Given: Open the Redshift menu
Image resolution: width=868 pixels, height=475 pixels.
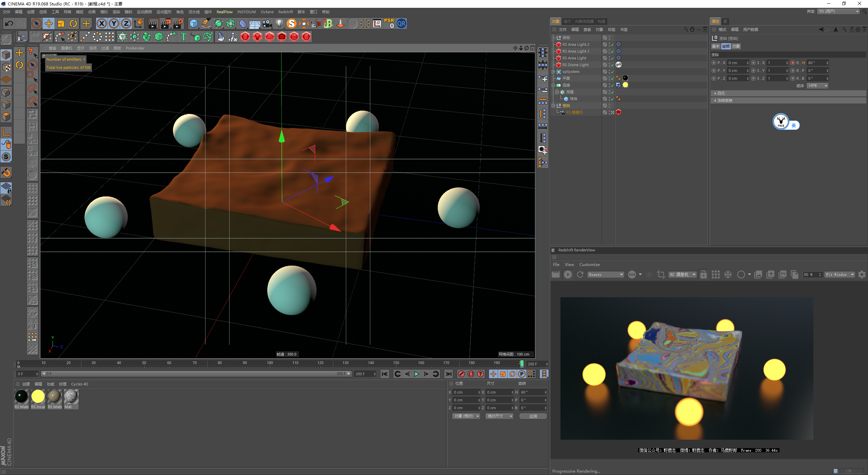Looking at the screenshot, I should 285,12.
